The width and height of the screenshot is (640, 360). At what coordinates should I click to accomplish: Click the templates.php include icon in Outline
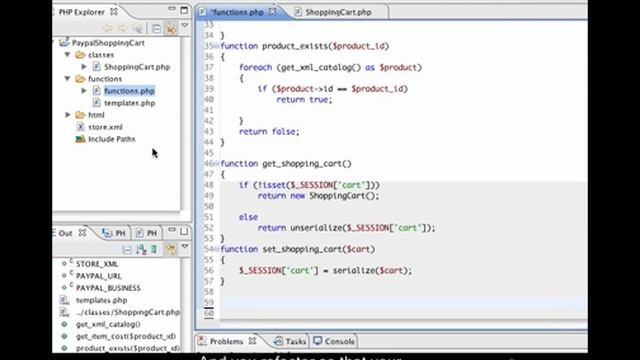click(64, 300)
